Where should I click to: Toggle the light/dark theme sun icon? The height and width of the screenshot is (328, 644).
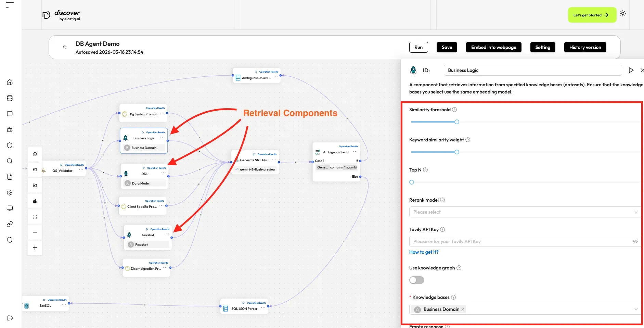[x=623, y=14]
